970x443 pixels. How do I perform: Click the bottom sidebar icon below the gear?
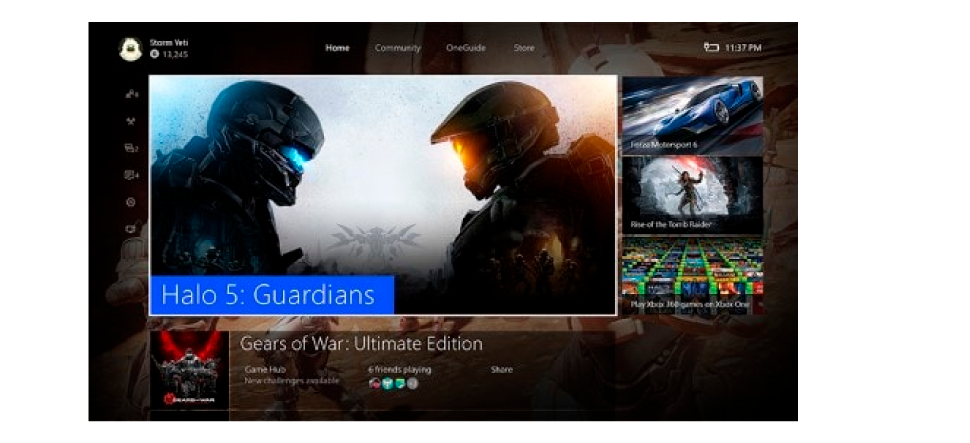[131, 229]
